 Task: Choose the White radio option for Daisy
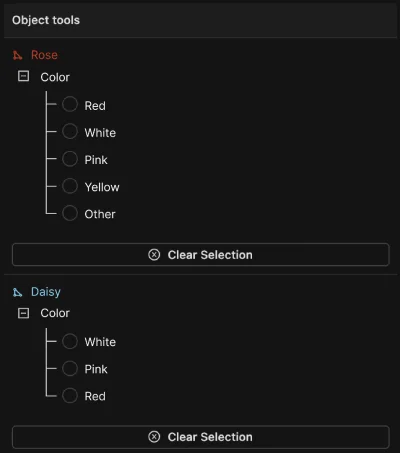point(70,341)
